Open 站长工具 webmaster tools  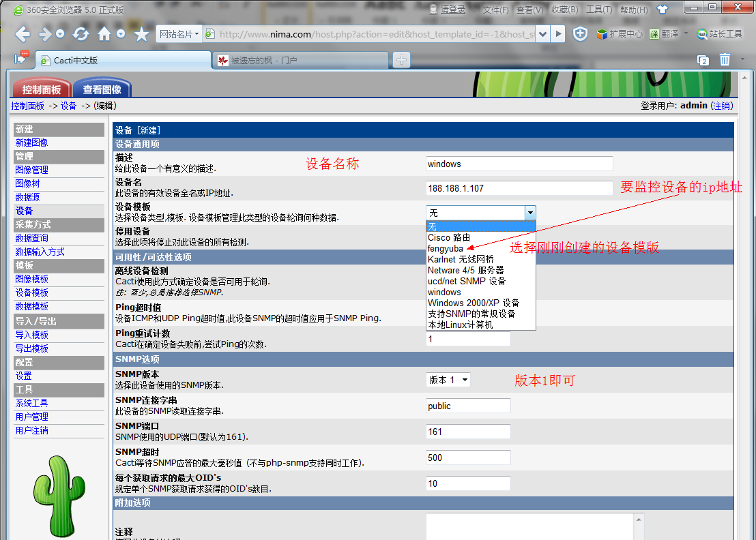click(x=720, y=34)
